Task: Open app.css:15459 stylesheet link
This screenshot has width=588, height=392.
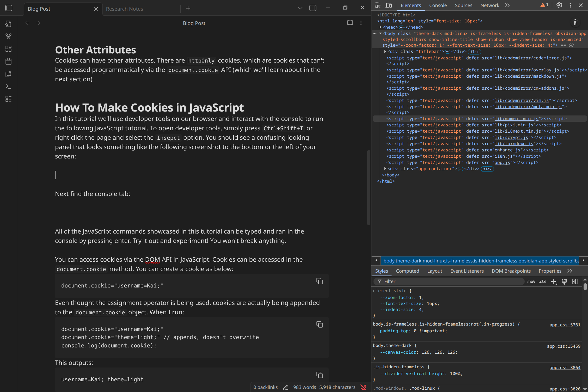Action: [x=563, y=346]
